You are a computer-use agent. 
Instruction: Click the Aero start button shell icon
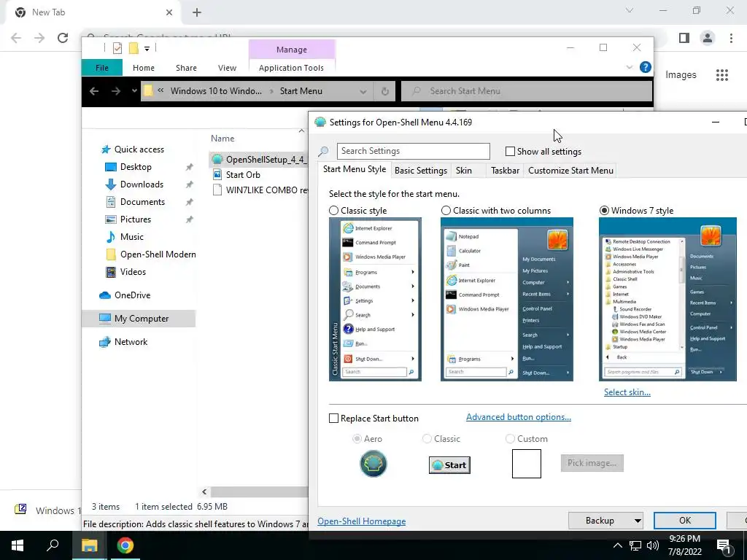coord(373,464)
